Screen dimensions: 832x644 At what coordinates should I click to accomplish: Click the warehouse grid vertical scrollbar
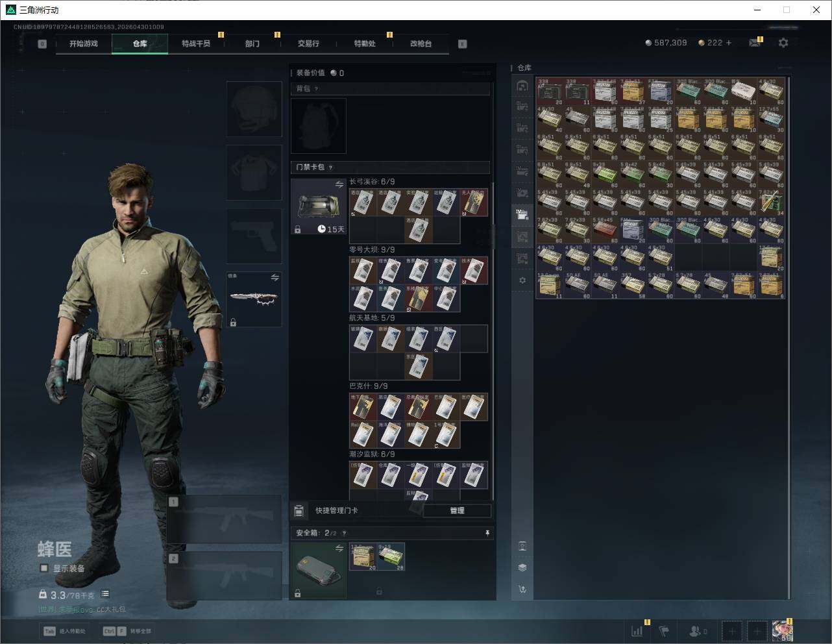coord(789,338)
